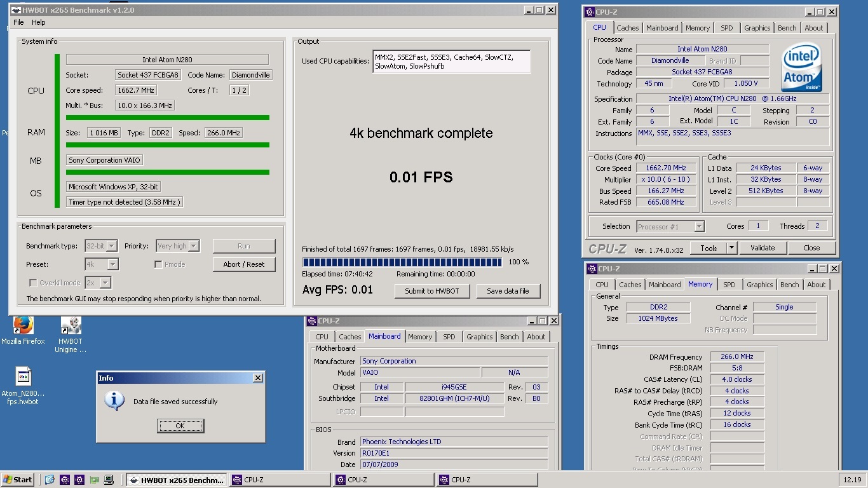Toggle the Overkill mode checkbox

(x=34, y=283)
